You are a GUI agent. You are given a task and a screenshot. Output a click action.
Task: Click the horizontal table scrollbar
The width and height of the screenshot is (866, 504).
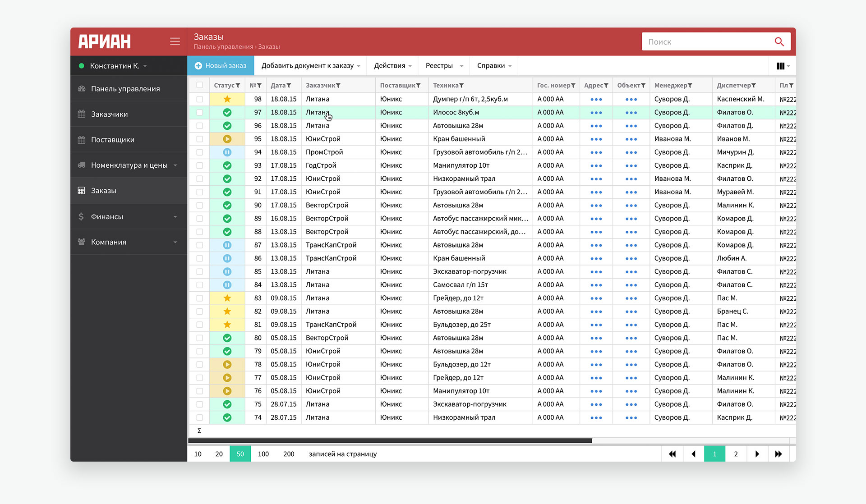[390, 441]
